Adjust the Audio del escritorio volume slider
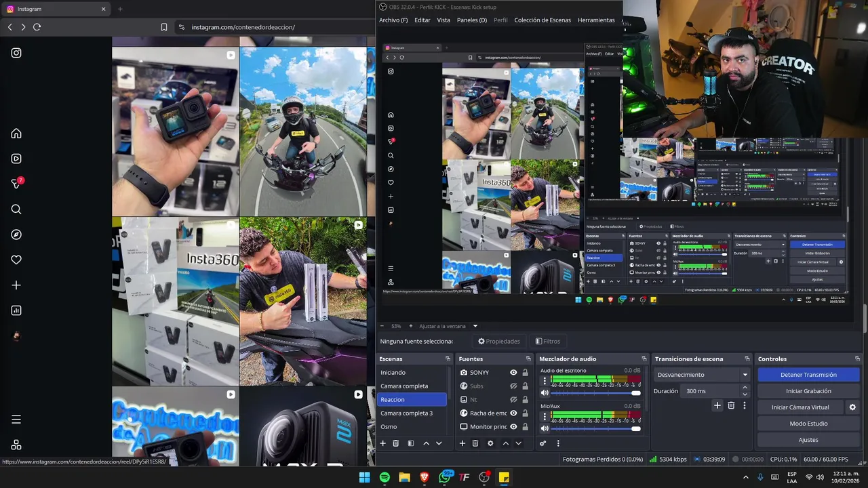The height and width of the screenshot is (488, 868). click(x=595, y=393)
